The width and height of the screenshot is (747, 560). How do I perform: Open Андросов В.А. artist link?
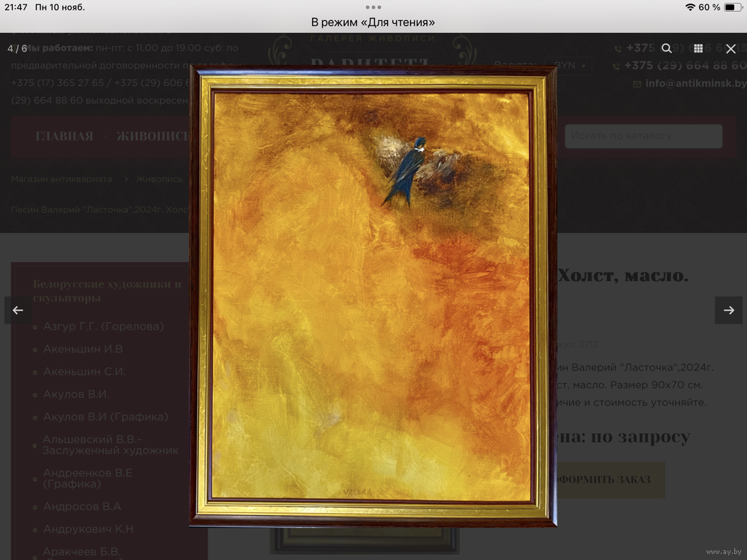[82, 506]
